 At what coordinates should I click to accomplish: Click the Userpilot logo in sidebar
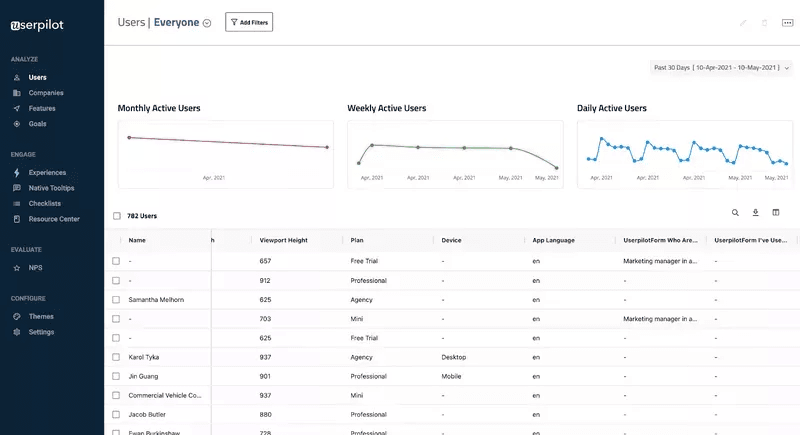tap(37, 25)
